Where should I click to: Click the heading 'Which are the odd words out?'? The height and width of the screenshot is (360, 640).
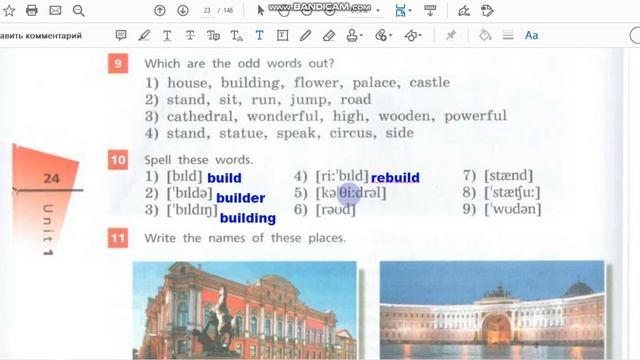coord(239,63)
